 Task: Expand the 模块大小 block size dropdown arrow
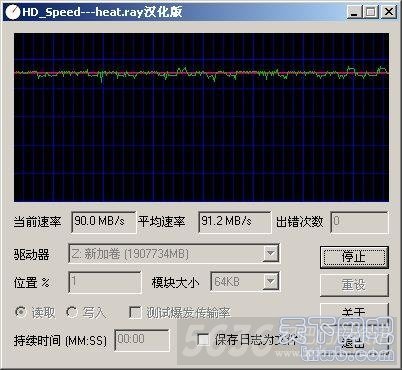271,282
